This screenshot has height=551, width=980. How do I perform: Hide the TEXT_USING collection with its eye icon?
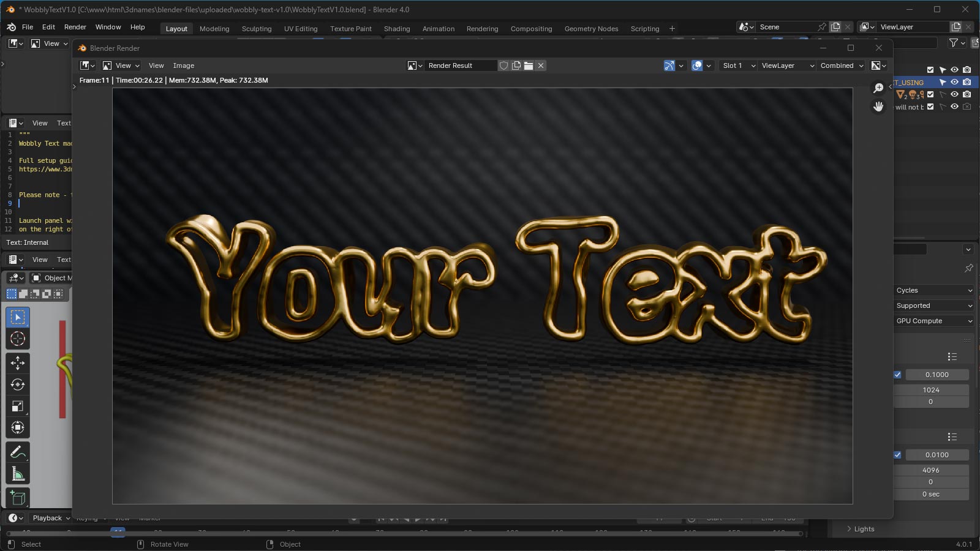954,81
